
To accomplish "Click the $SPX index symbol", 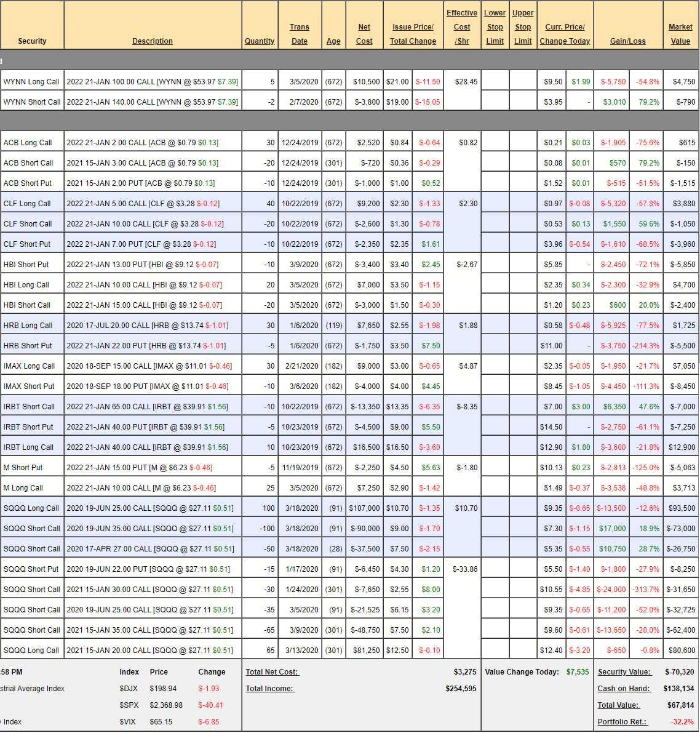I will [x=129, y=705].
